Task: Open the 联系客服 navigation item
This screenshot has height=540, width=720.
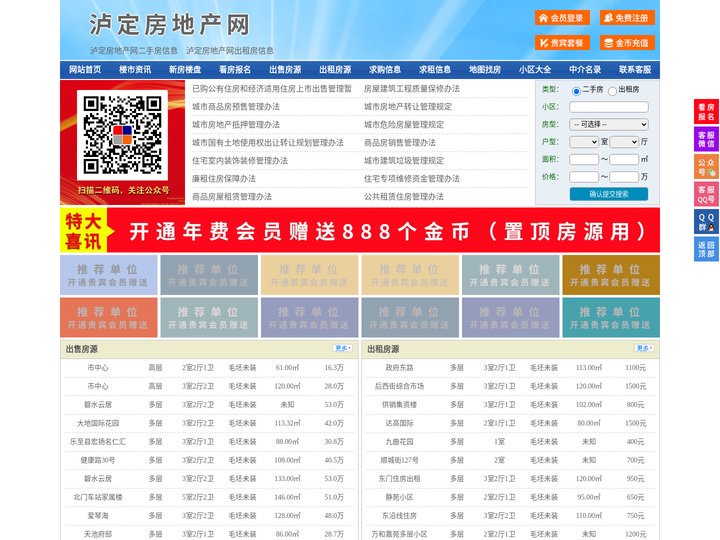Action: (635, 70)
